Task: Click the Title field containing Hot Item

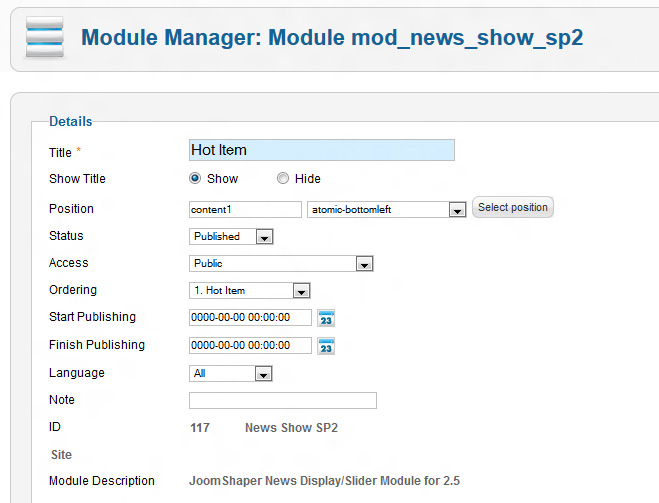Action: pyautogui.click(x=321, y=150)
